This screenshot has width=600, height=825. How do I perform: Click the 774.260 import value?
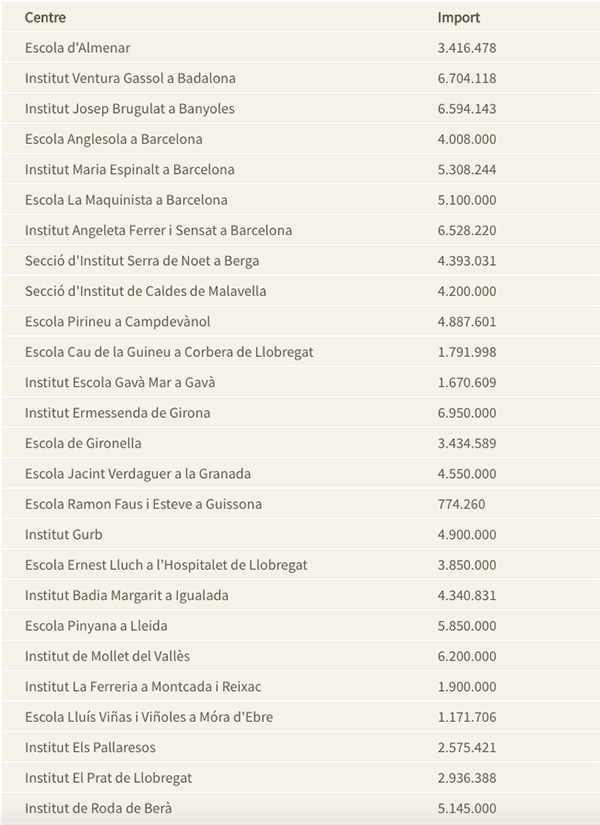(x=461, y=504)
